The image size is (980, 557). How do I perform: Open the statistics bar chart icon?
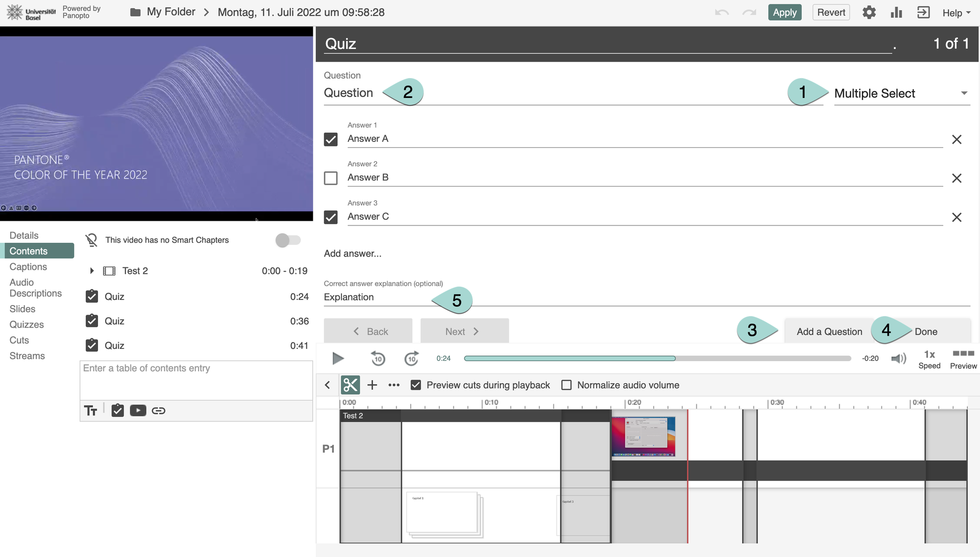(x=896, y=12)
